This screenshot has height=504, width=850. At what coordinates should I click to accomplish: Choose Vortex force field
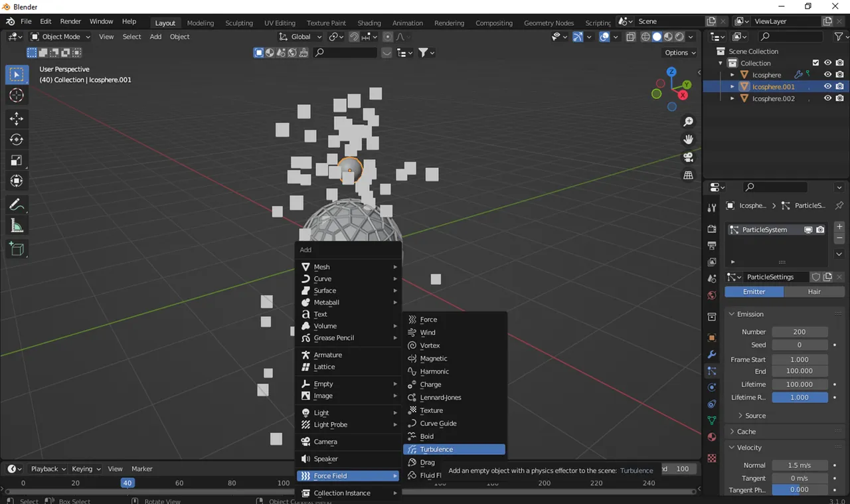click(454, 345)
